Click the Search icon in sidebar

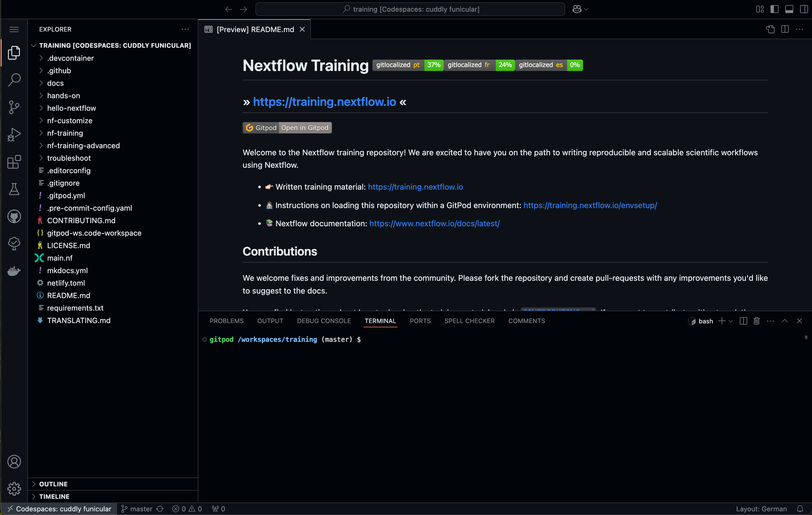click(x=14, y=80)
